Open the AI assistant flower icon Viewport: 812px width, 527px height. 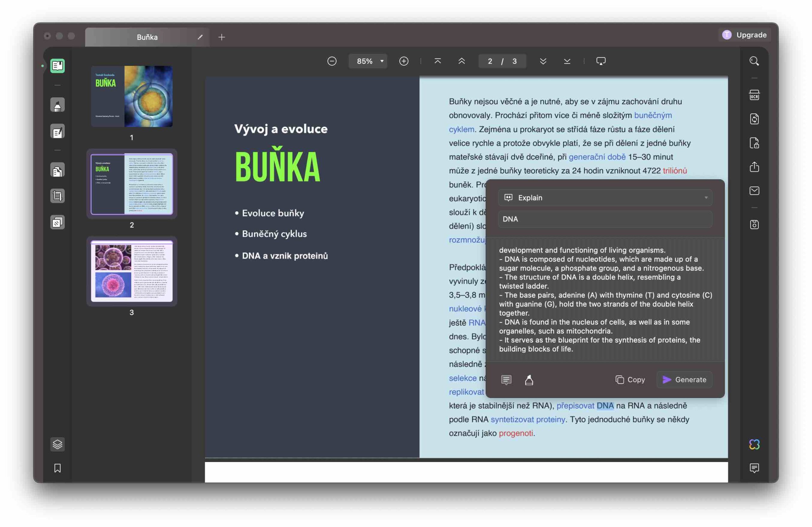click(754, 445)
